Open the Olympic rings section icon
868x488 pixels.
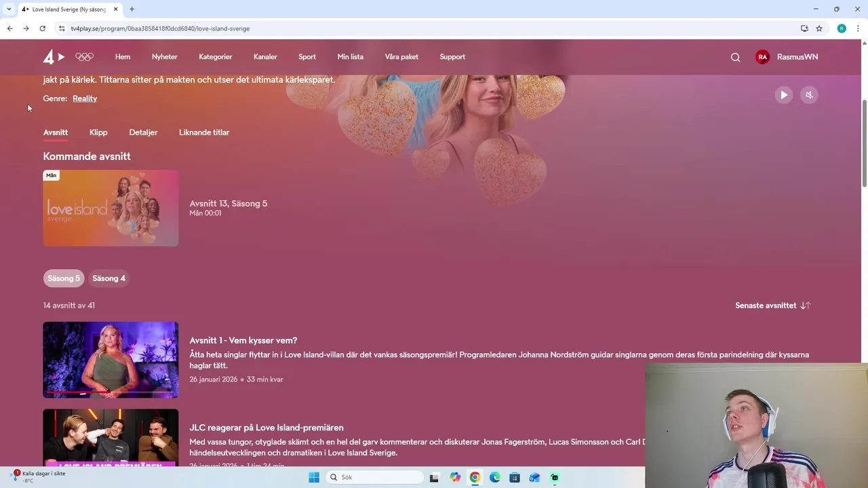click(x=85, y=57)
